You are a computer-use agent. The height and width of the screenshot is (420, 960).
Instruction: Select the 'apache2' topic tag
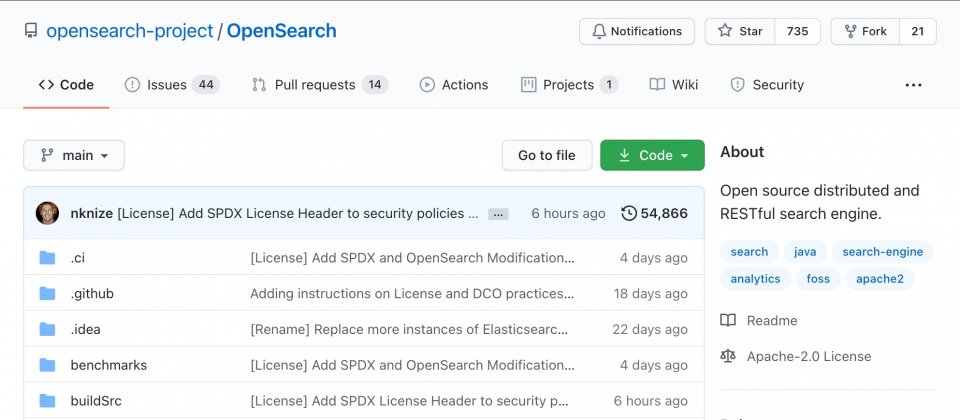[880, 279]
